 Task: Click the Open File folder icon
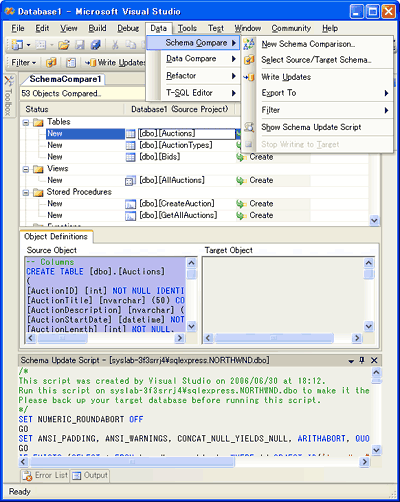(64, 45)
